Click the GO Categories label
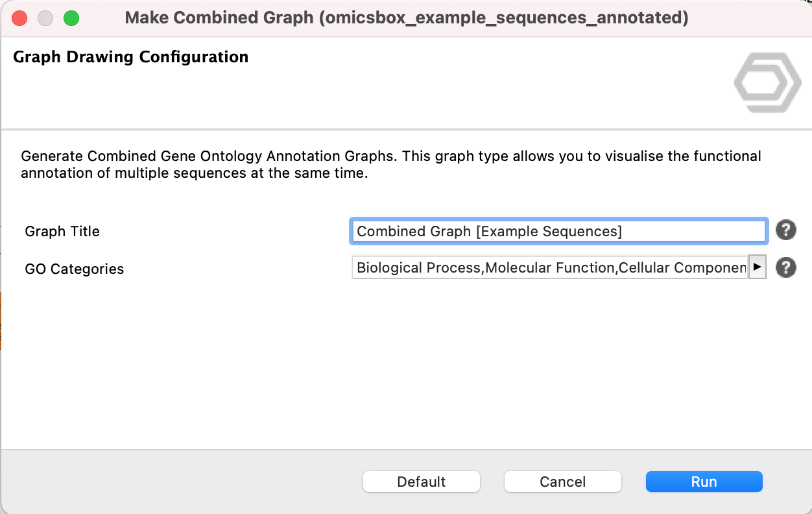Viewport: 812px width, 514px height. (74, 269)
